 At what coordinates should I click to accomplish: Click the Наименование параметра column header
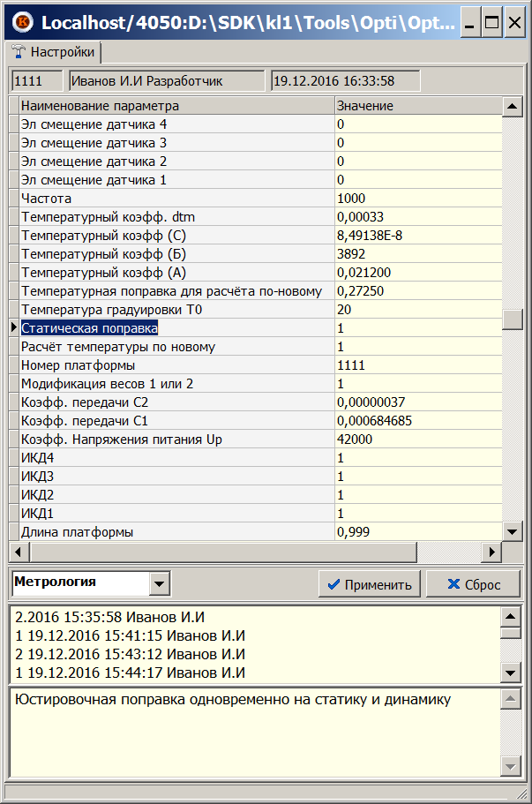click(x=175, y=106)
